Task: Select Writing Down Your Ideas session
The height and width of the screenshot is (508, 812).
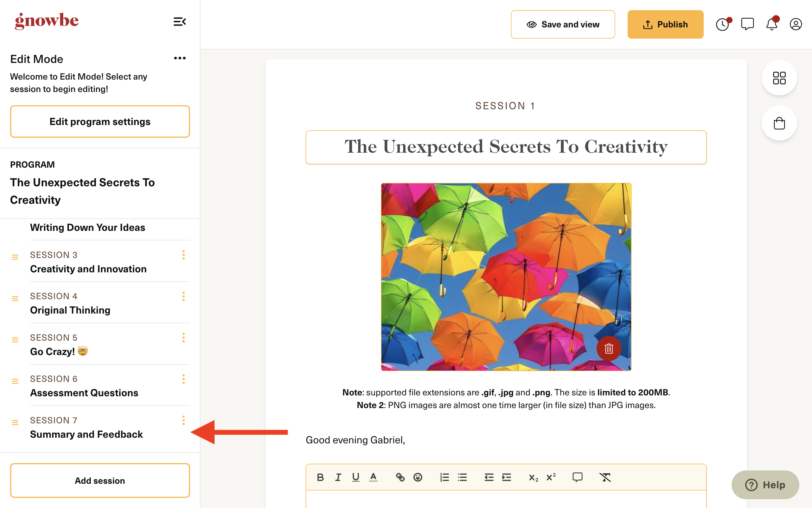Action: (x=88, y=227)
